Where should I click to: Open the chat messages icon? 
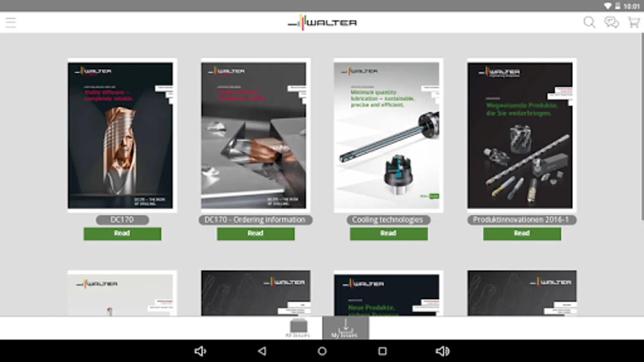[x=611, y=22]
